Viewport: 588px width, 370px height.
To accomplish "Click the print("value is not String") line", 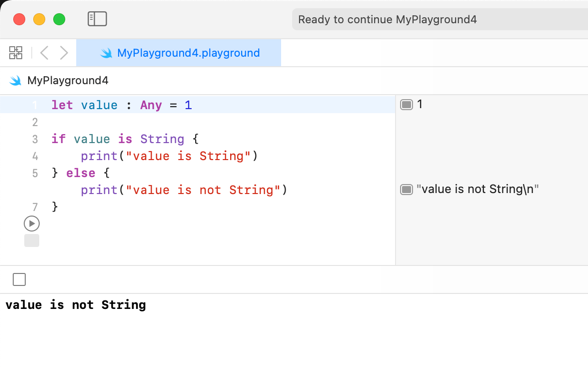I will (x=184, y=190).
